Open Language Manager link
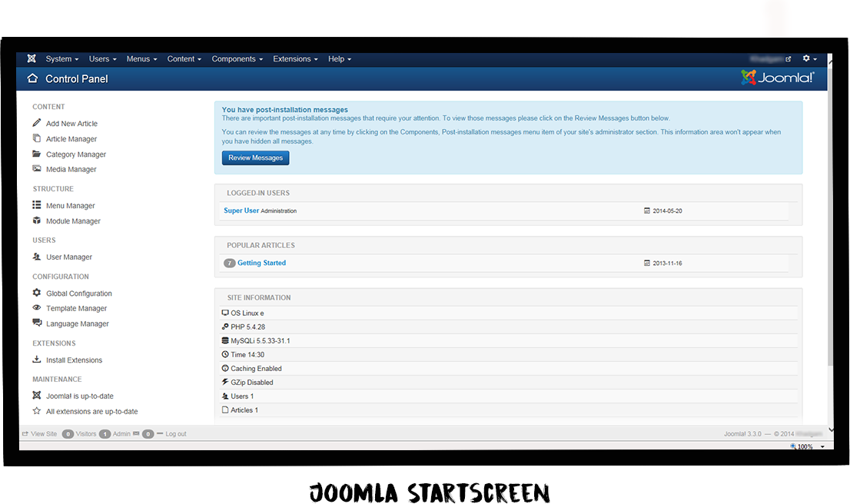The height and width of the screenshot is (504, 850). [77, 323]
